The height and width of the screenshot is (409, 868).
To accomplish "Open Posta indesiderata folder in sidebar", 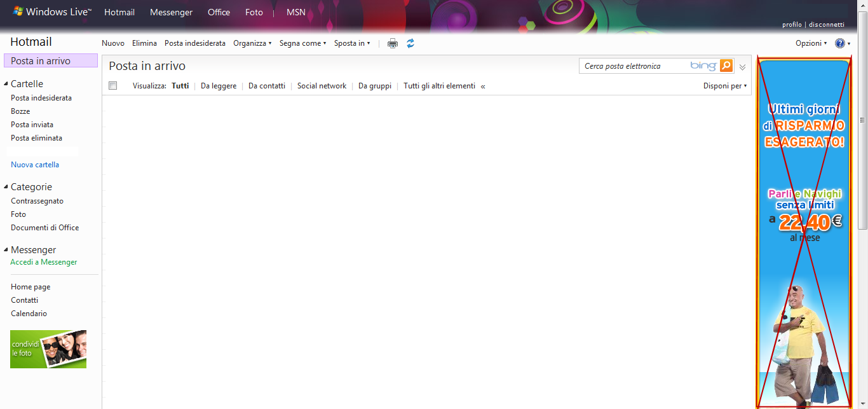I will point(41,98).
